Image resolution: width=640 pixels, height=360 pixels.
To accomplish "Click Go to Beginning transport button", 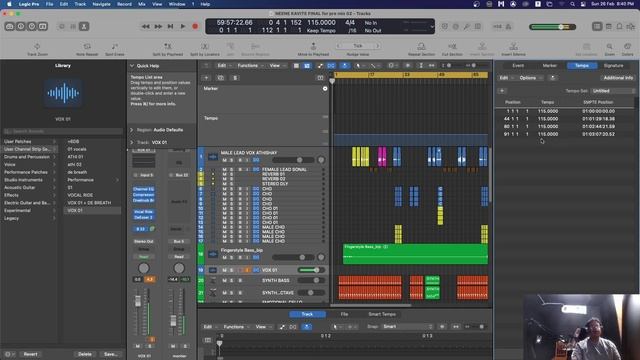I will click(171, 27).
